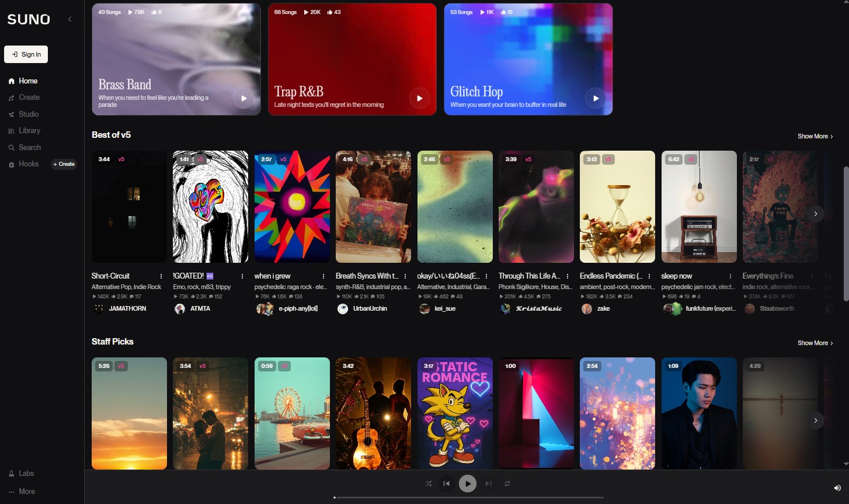Open the Static Romance staff pick
The height and width of the screenshot is (504, 849).
(455, 413)
